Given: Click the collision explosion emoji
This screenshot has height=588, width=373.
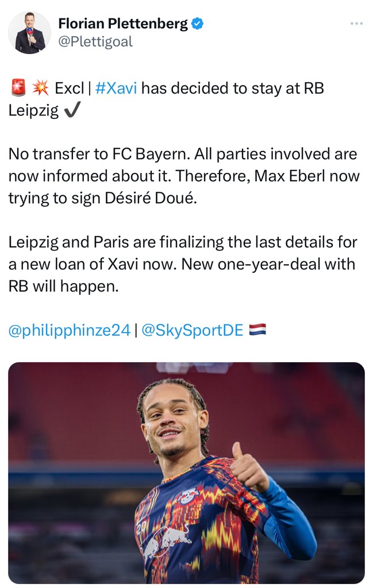Looking at the screenshot, I should pos(40,89).
